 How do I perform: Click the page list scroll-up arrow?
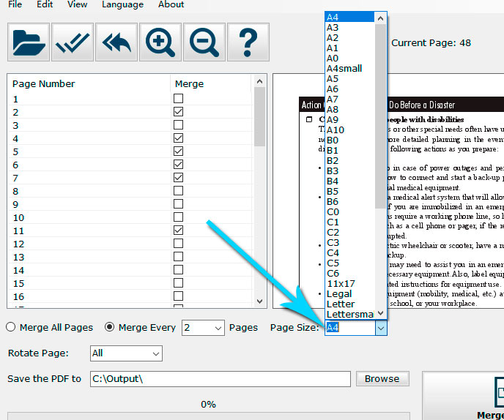(260, 81)
